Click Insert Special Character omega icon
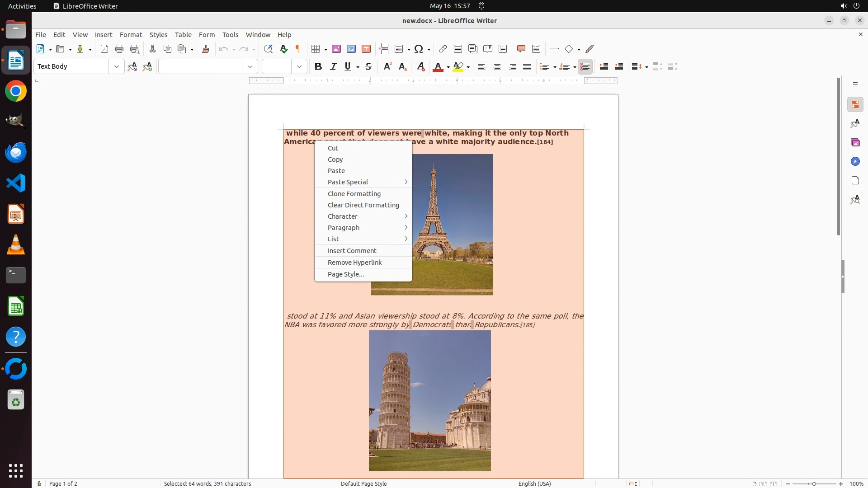The image size is (868, 488). click(x=419, y=49)
